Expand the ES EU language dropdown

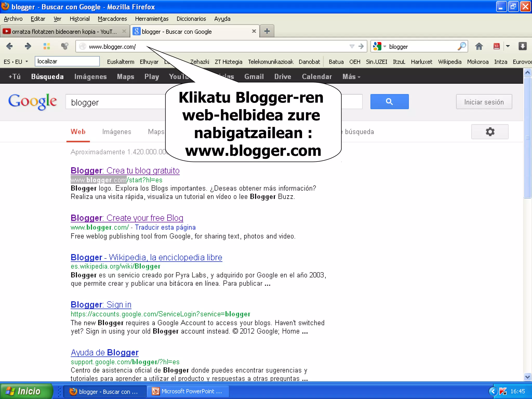tap(16, 62)
